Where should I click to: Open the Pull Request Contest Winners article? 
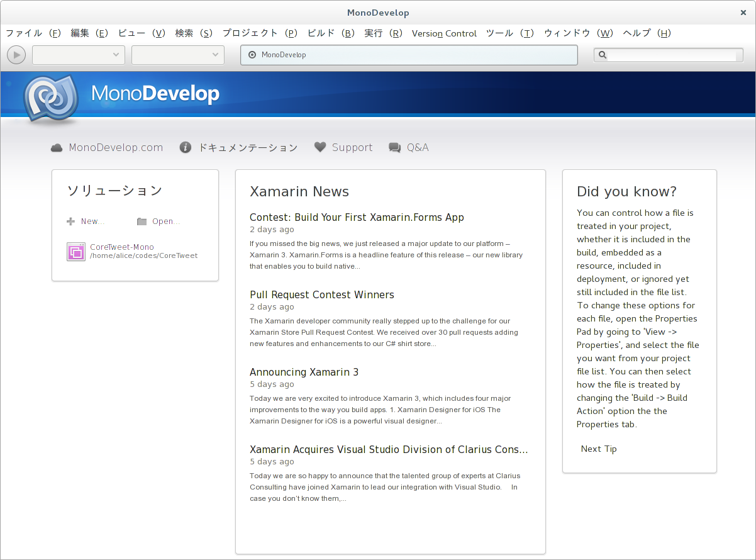tap(322, 294)
